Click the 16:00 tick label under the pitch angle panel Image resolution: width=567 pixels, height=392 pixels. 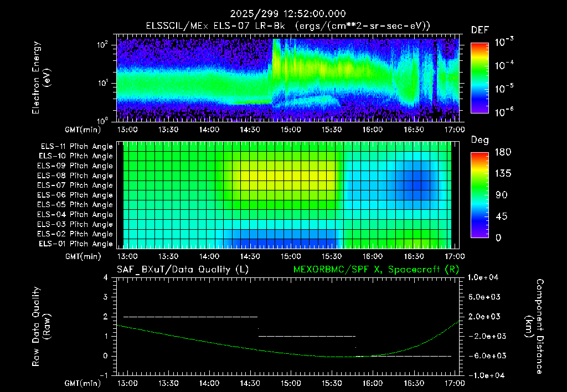tap(373, 257)
